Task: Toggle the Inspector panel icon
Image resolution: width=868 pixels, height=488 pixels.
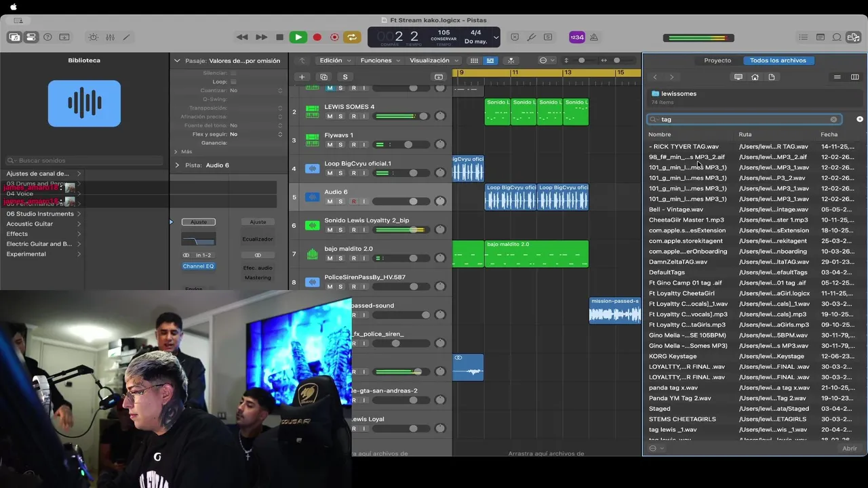Action: coord(31,37)
